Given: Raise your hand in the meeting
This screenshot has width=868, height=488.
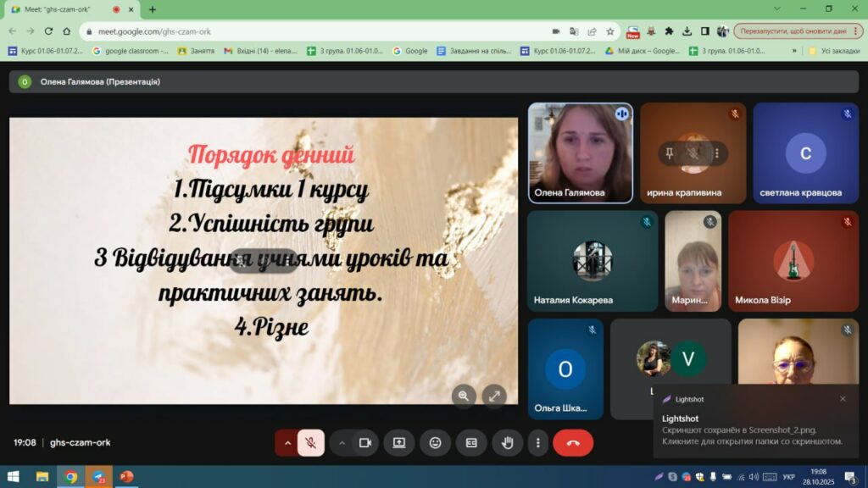Looking at the screenshot, I should coord(508,442).
